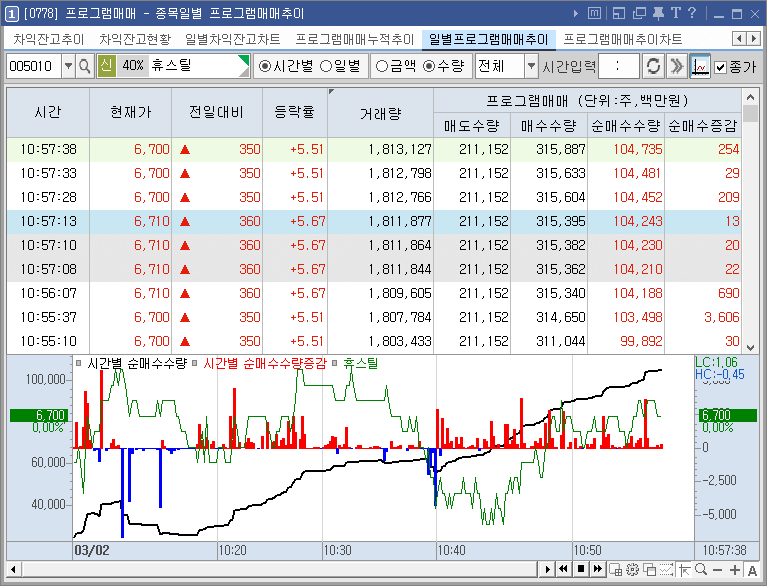Image resolution: width=767 pixels, height=586 pixels.
Task: Open the 프로그램매매추이차트 tab
Action: pos(623,39)
